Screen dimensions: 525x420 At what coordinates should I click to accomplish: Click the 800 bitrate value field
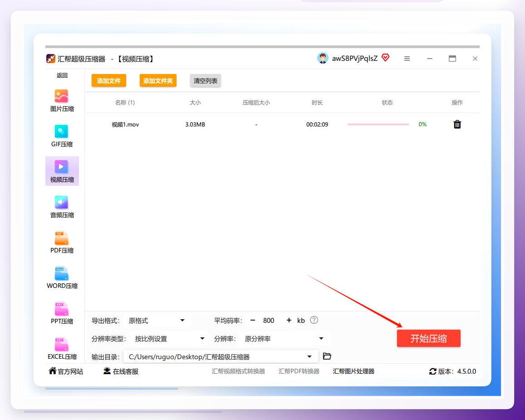click(x=269, y=321)
